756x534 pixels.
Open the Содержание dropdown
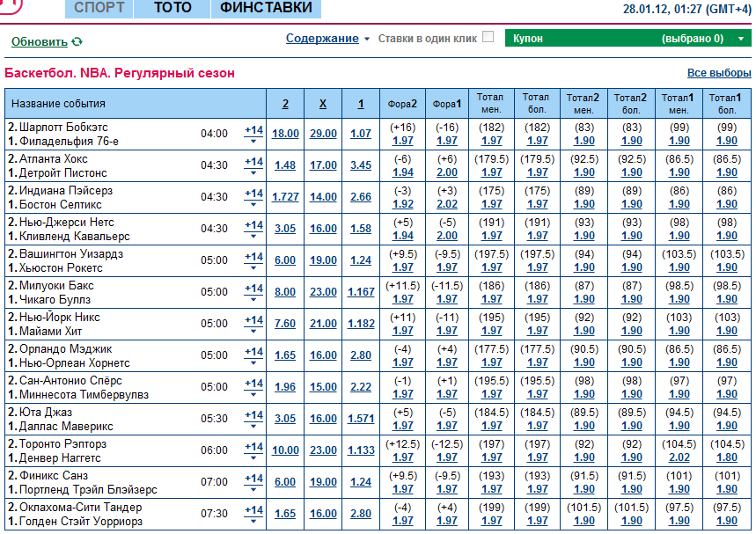(x=327, y=38)
